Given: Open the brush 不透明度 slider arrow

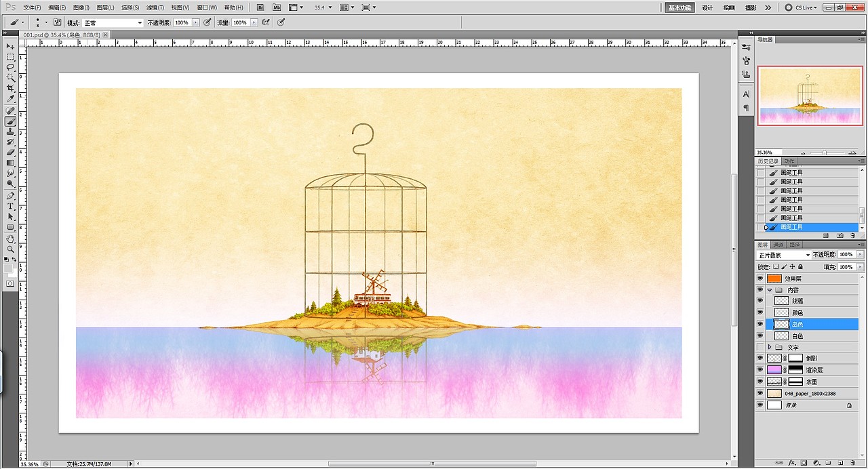Looking at the screenshot, I should click(x=196, y=22).
